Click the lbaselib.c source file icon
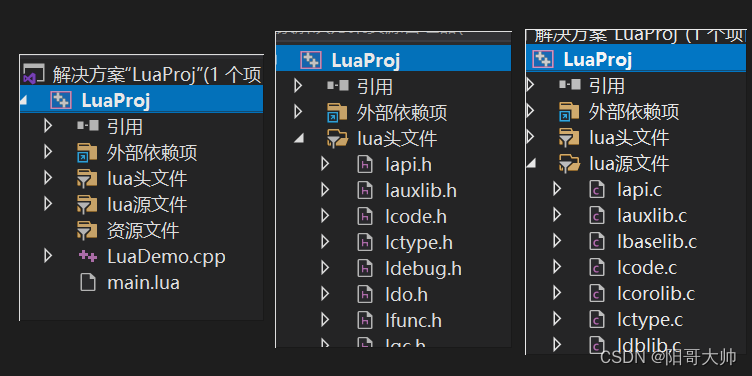 (597, 241)
